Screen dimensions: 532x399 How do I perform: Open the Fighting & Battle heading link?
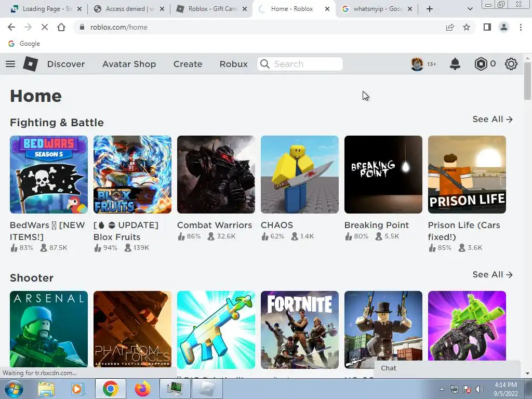(57, 123)
